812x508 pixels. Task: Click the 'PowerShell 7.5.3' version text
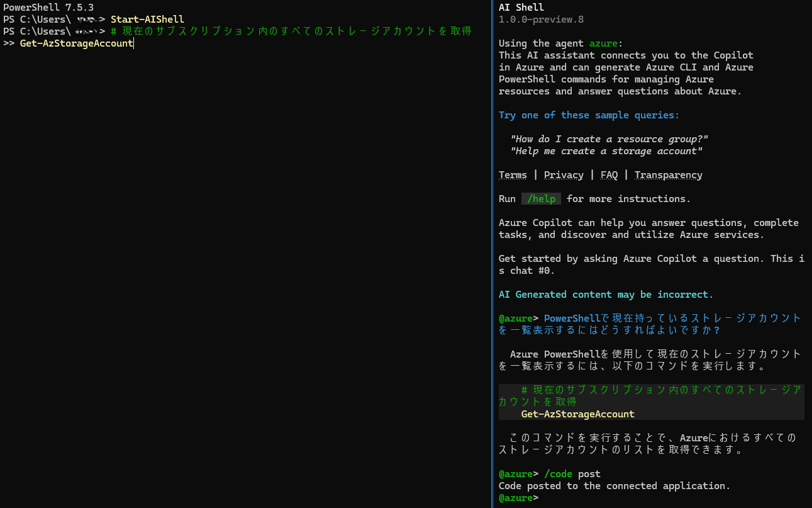click(48, 8)
